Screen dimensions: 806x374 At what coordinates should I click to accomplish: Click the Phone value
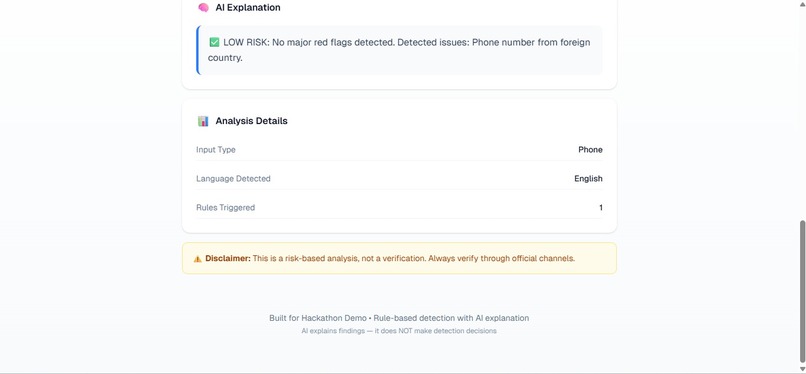click(x=590, y=149)
